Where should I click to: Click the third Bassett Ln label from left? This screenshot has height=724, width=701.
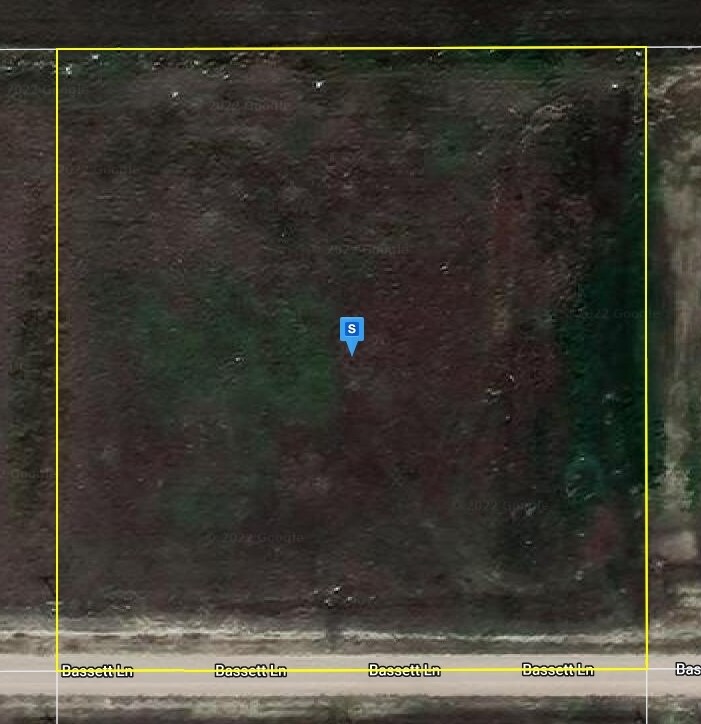pyautogui.click(x=404, y=671)
